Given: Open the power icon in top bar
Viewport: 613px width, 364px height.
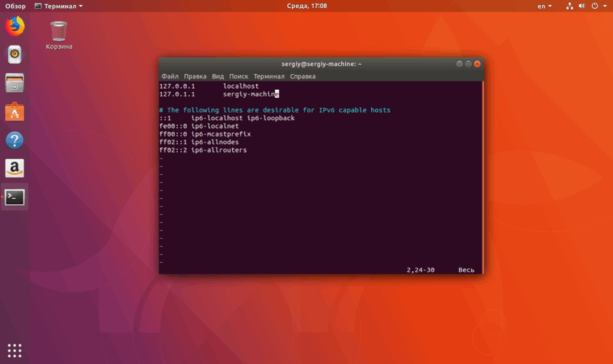Looking at the screenshot, I should pos(594,6).
